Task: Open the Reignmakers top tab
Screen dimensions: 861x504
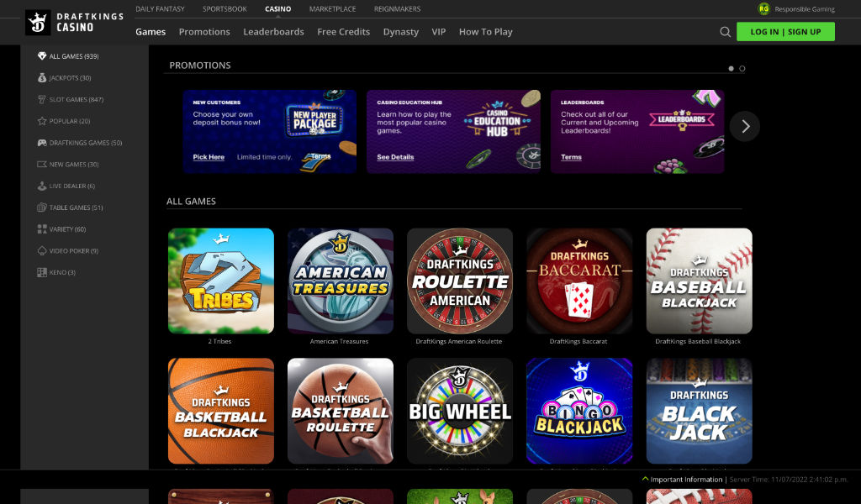Action: pyautogui.click(x=397, y=8)
